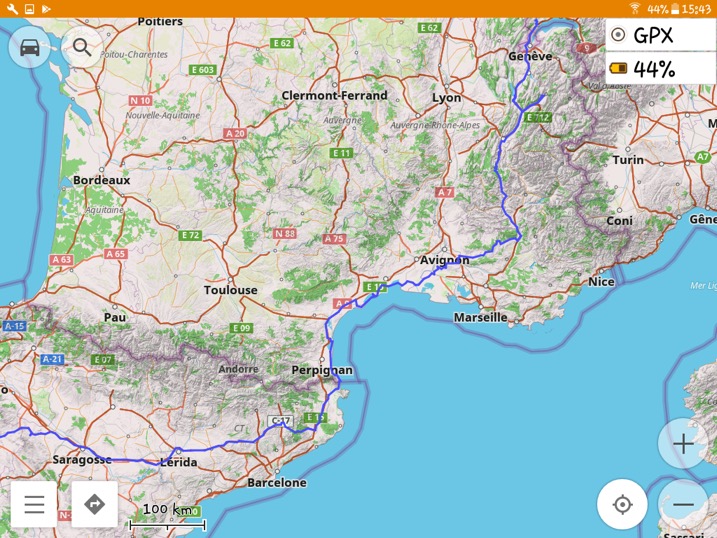Tap the Perpignan city label

(322, 370)
